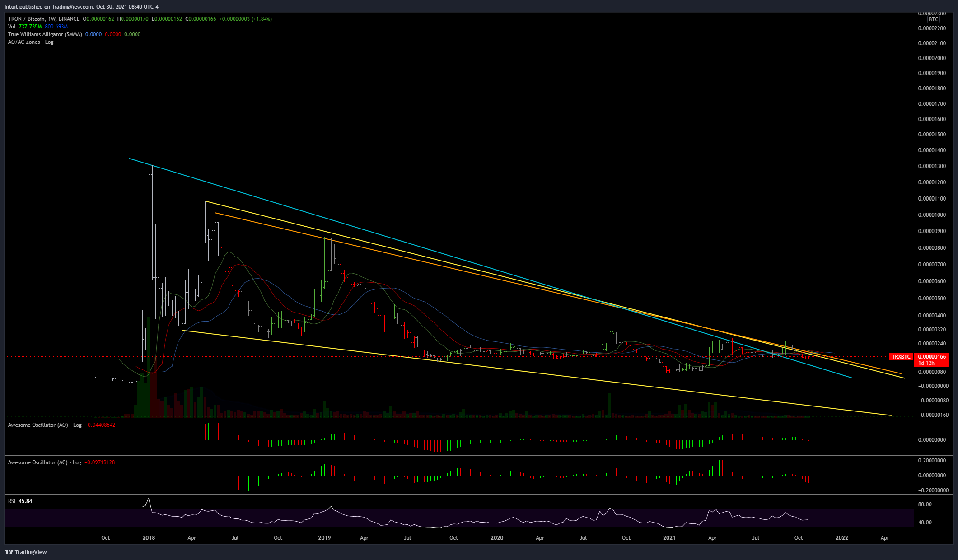This screenshot has height=560, width=958.
Task: Click the BTC currency label on the price axis
Action: tap(933, 19)
